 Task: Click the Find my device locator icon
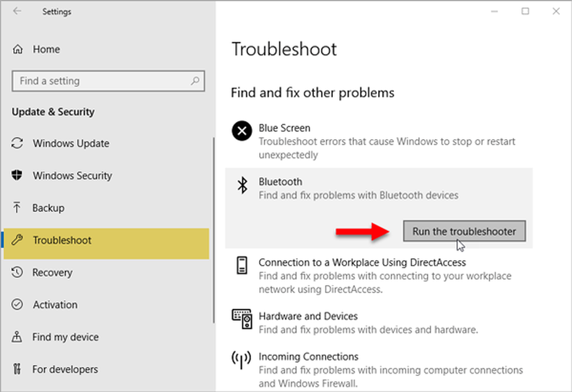click(x=18, y=337)
